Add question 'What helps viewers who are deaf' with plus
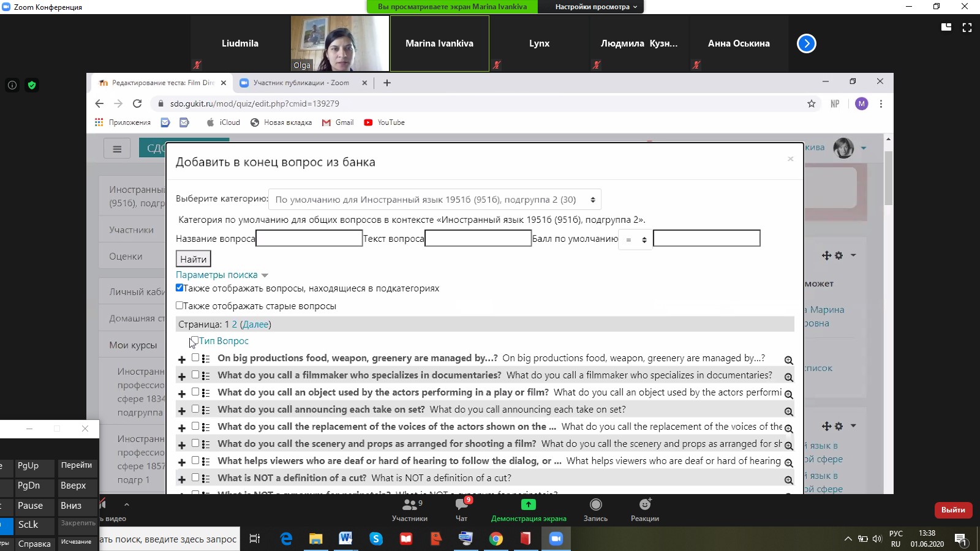980x551 pixels. click(x=182, y=462)
